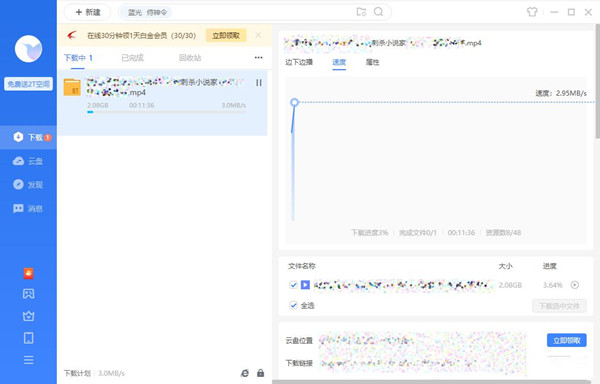
Task: Switch to the 已完成 tab
Action: [132, 58]
